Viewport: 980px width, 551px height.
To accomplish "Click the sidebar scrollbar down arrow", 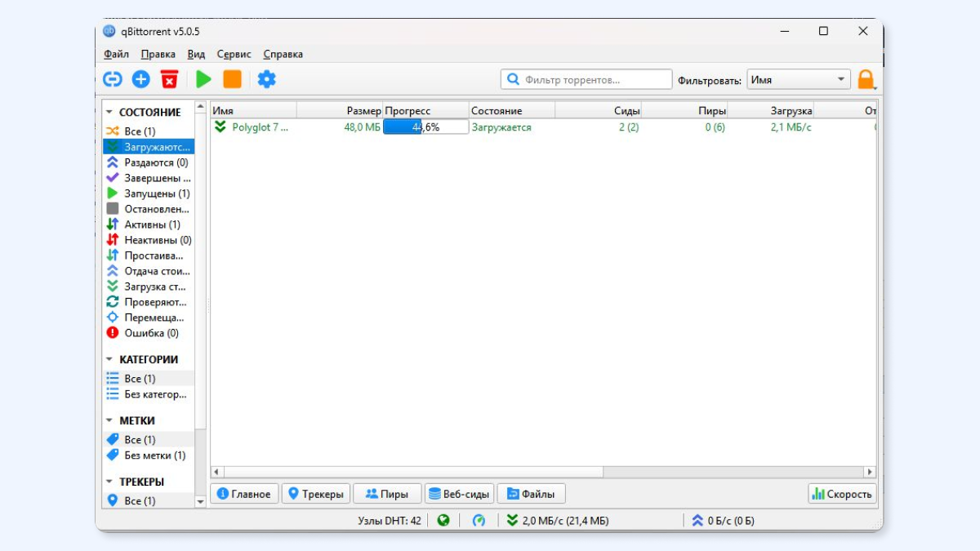I will [201, 502].
